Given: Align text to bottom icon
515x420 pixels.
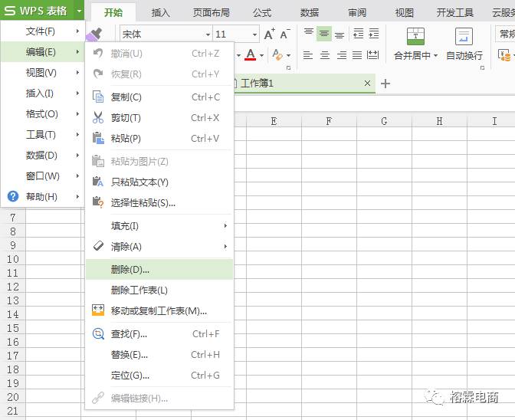Looking at the screenshot, I should (340, 34).
